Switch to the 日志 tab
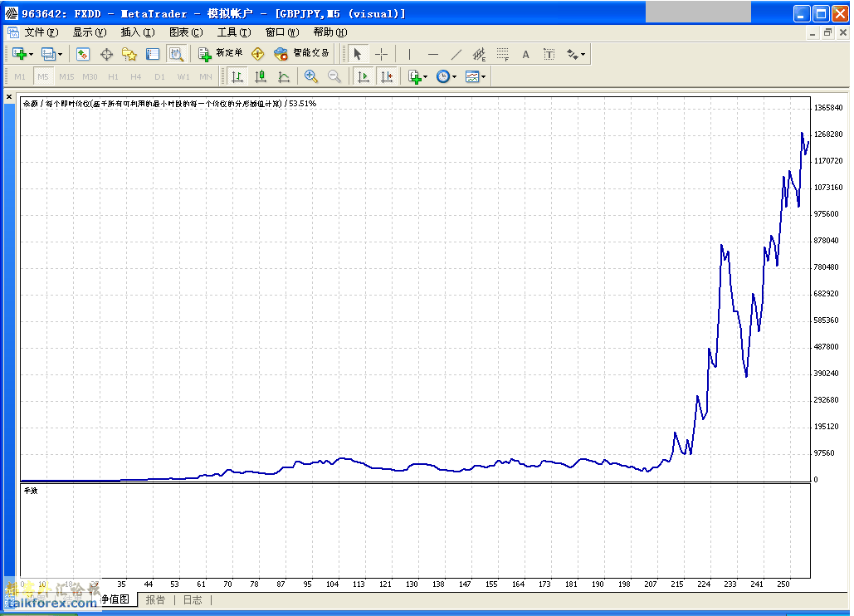This screenshot has width=854, height=616. click(193, 599)
